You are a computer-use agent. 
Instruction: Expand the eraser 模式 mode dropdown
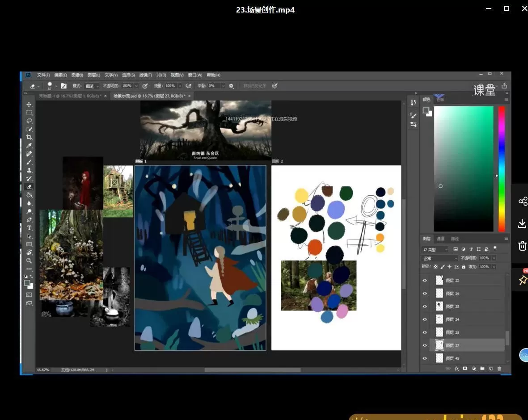click(92, 86)
